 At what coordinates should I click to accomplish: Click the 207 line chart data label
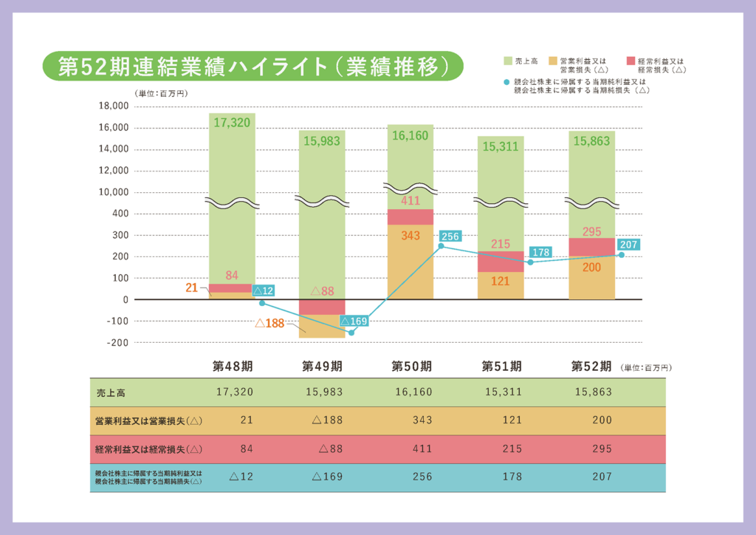point(629,245)
